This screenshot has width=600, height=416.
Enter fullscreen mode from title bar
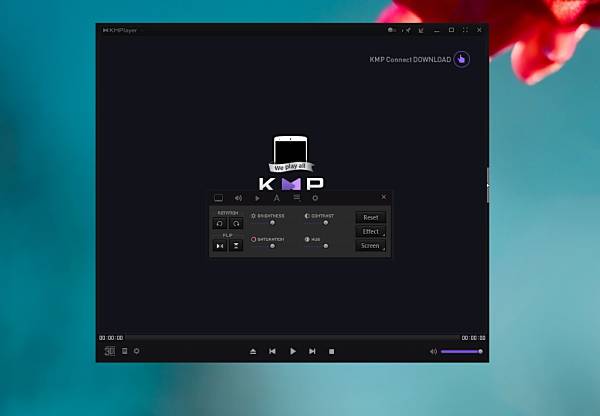465,30
